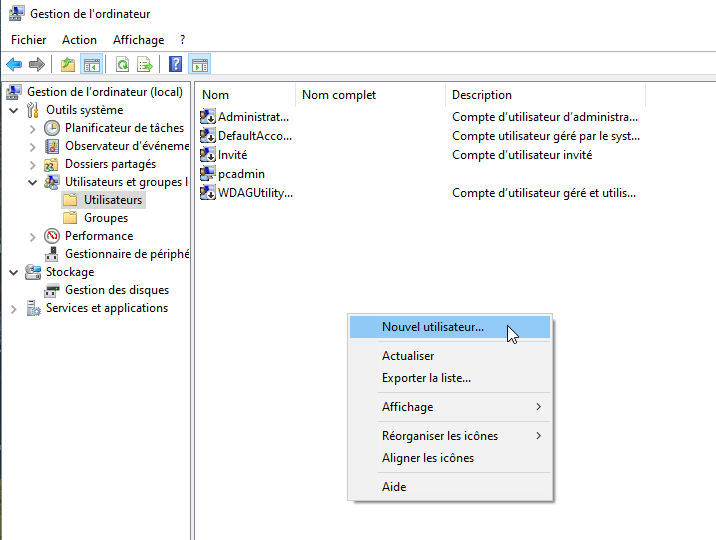
Task: Click 'Compte utilisateur géré par le syst...' description
Action: coord(546,136)
